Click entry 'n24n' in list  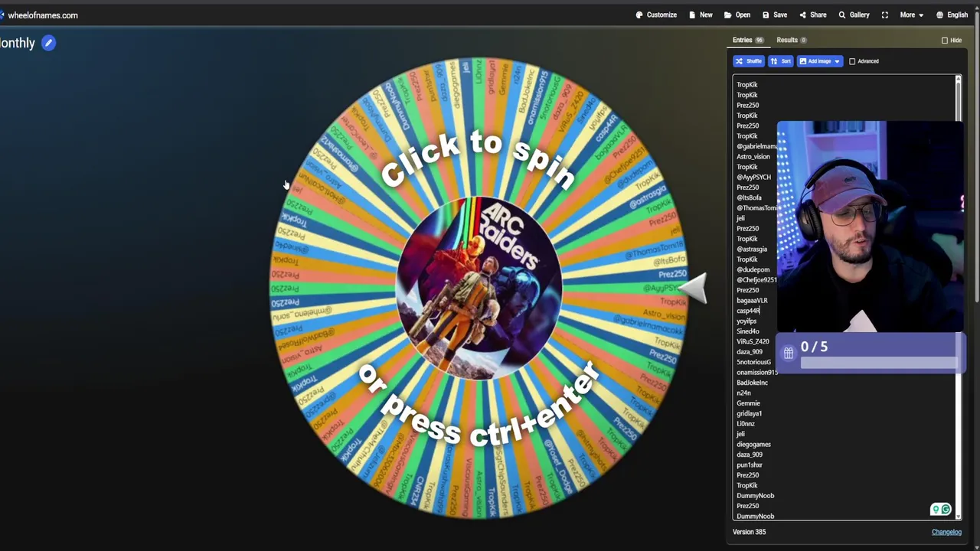coord(743,393)
